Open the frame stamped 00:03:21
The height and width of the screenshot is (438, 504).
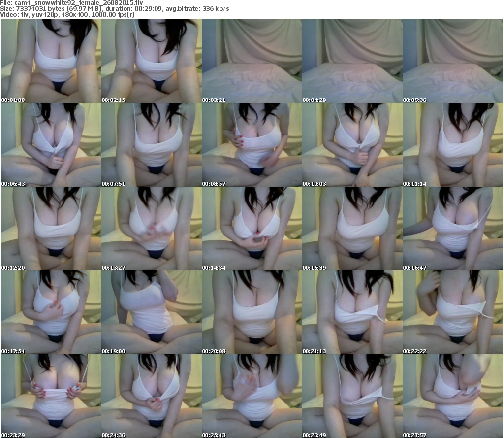(252, 61)
